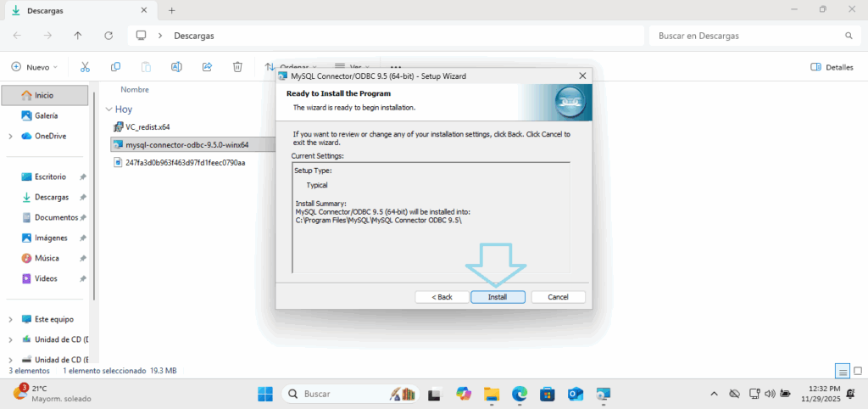Open Videos in quick access

tap(45, 278)
